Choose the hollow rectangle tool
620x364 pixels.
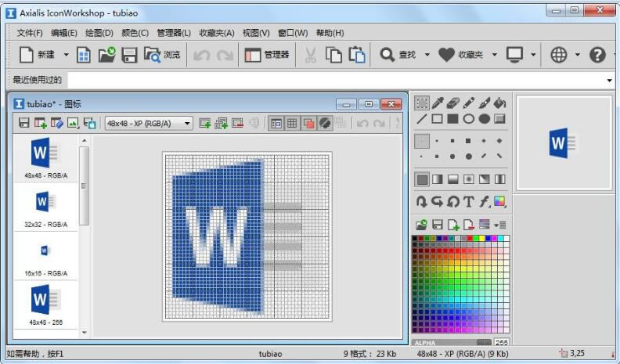click(438, 118)
